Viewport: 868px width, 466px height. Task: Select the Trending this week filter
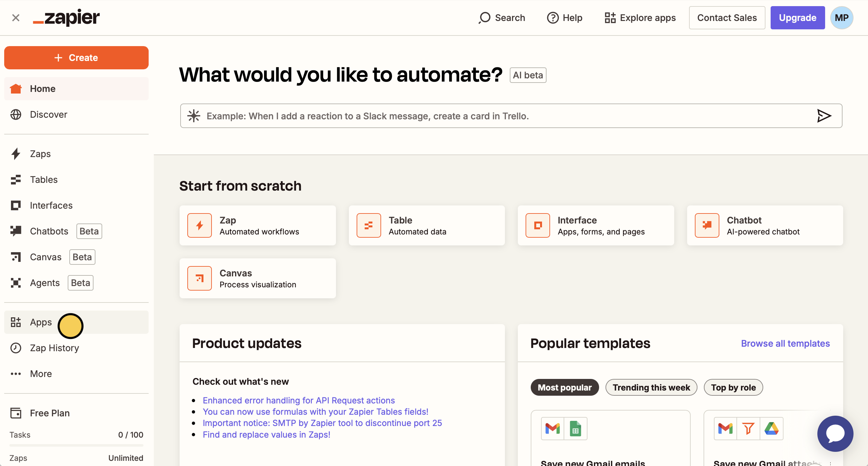651,387
